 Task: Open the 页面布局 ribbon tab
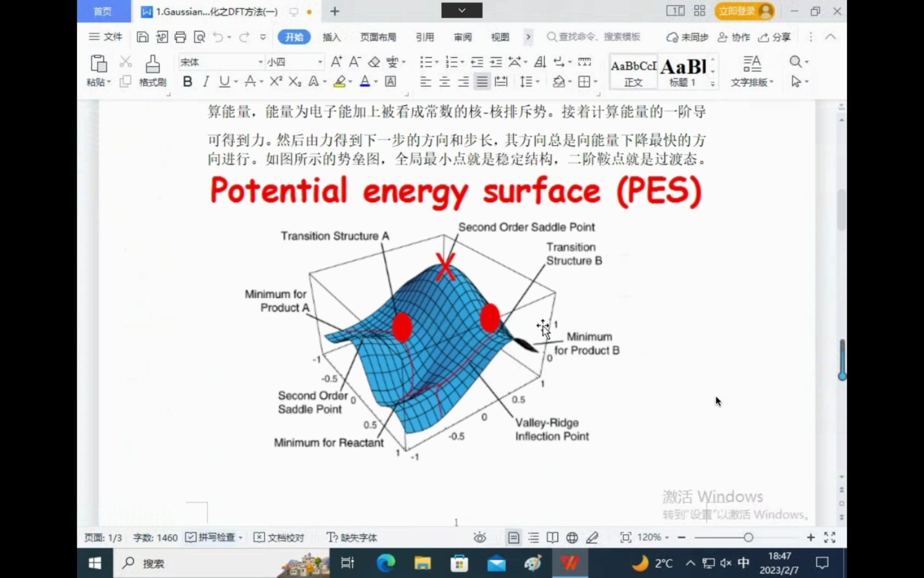tap(378, 37)
